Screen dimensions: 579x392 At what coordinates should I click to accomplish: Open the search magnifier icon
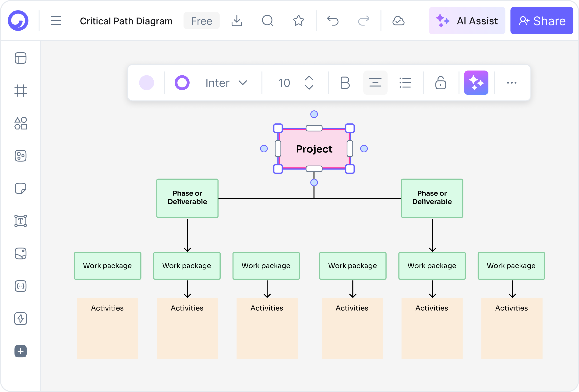tap(268, 21)
